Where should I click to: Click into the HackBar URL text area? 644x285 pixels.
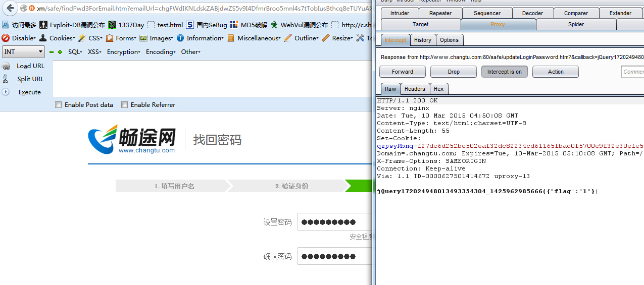pos(212,79)
